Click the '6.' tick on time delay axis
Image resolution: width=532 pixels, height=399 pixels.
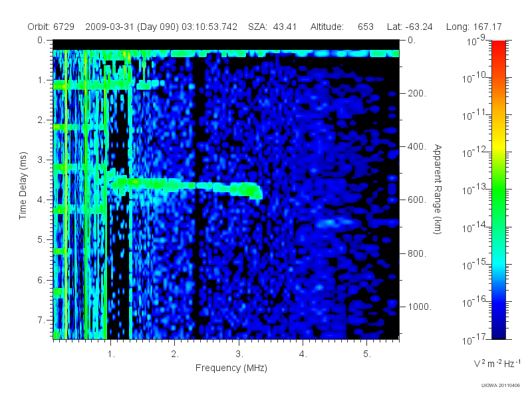pyautogui.click(x=41, y=280)
